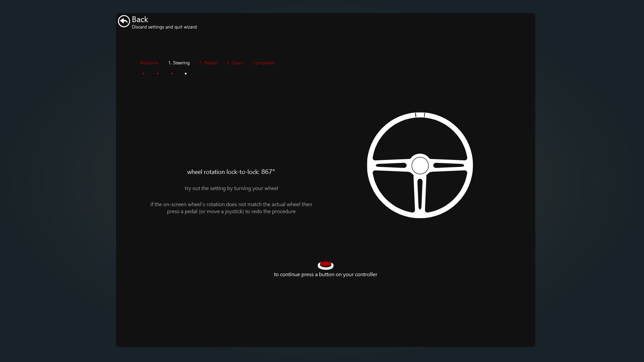Jump to the Completed tab
This screenshot has width=644, height=362.
[x=263, y=63]
